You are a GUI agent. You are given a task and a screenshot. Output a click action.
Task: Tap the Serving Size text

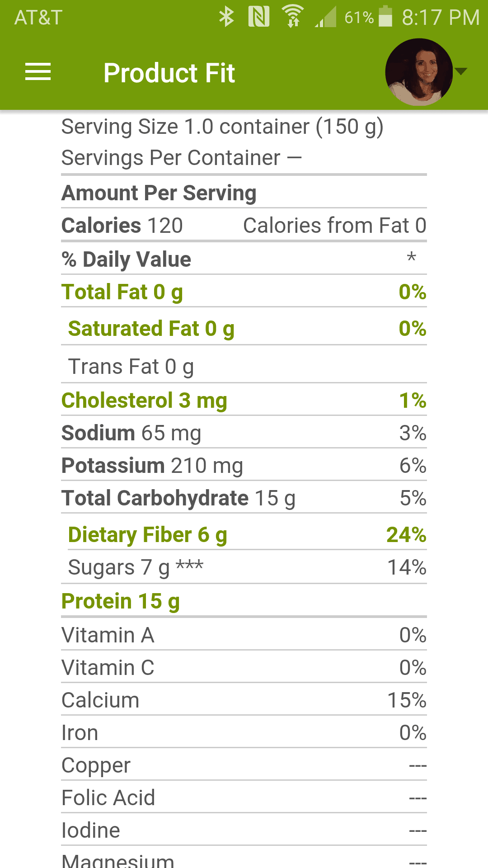coord(222,127)
